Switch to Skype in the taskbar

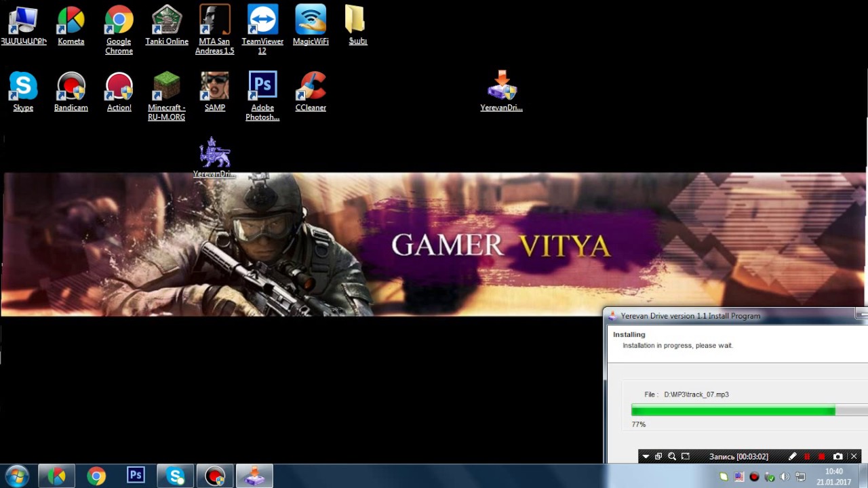coord(176,476)
